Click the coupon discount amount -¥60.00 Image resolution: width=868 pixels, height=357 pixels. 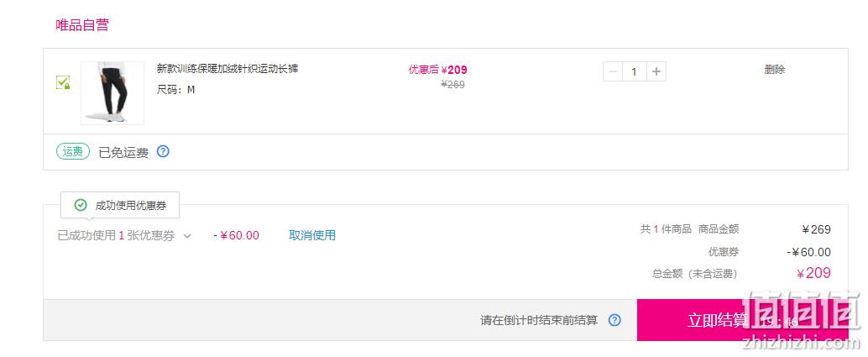click(237, 235)
